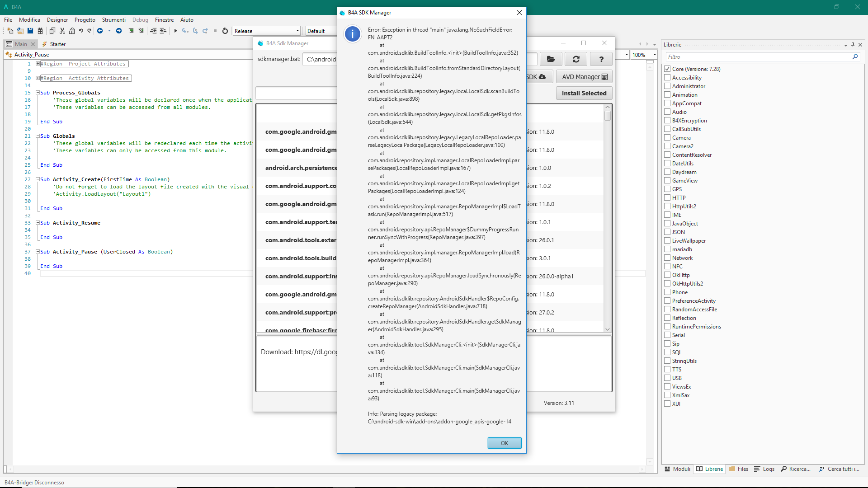Click the question mark help button
Image resolution: width=868 pixels, height=488 pixels.
(x=601, y=59)
